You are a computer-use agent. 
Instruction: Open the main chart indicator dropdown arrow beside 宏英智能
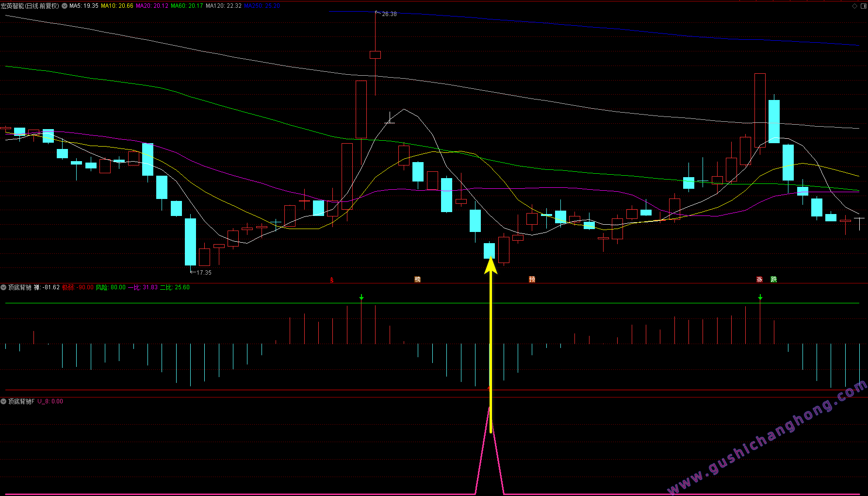coord(65,6)
